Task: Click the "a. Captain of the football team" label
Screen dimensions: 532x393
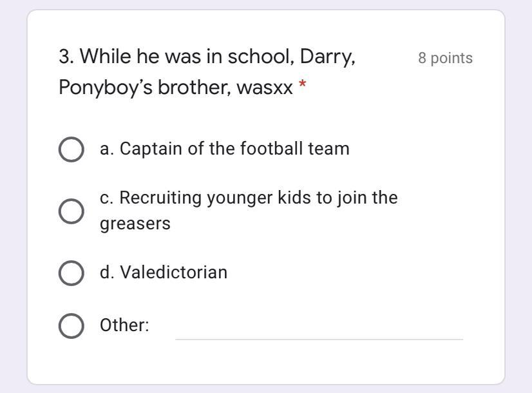Action: 224,149
